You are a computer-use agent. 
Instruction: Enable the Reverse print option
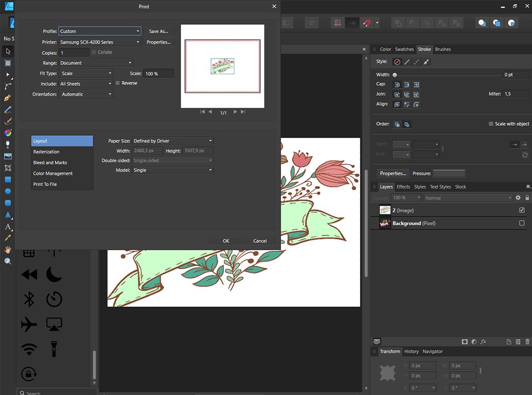119,83
